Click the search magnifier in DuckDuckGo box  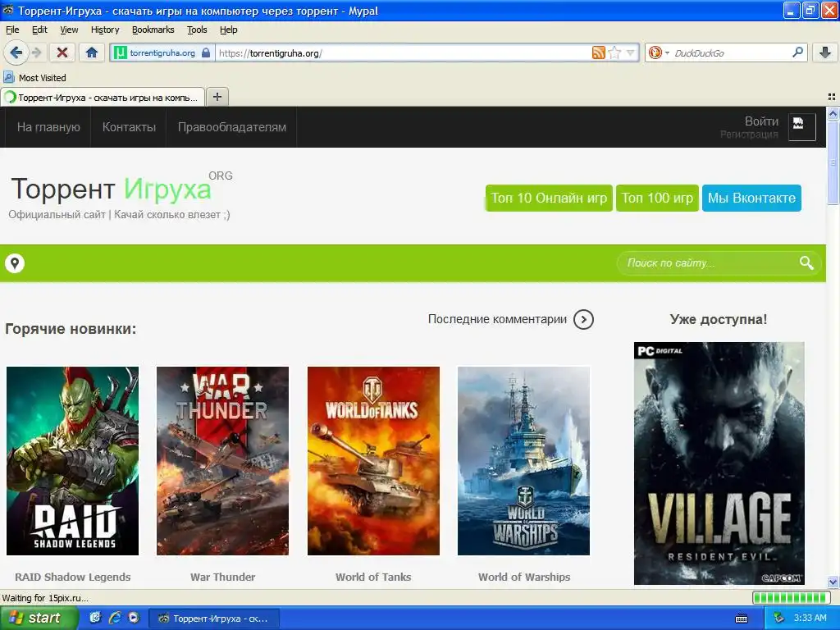797,52
